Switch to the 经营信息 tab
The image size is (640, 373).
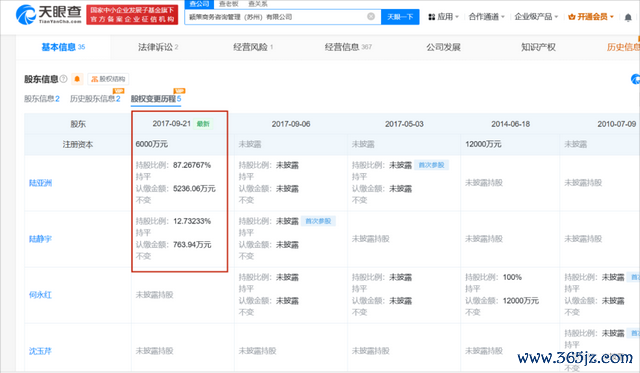pyautogui.click(x=348, y=47)
